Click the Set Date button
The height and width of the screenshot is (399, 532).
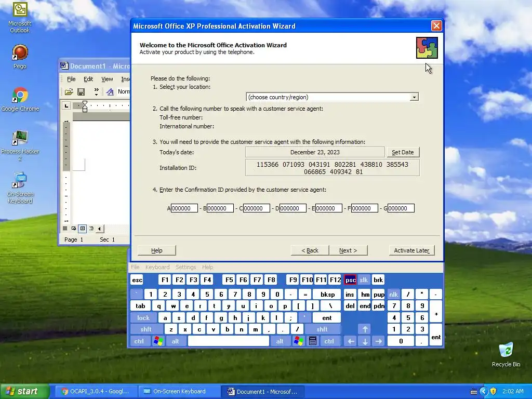pos(403,152)
